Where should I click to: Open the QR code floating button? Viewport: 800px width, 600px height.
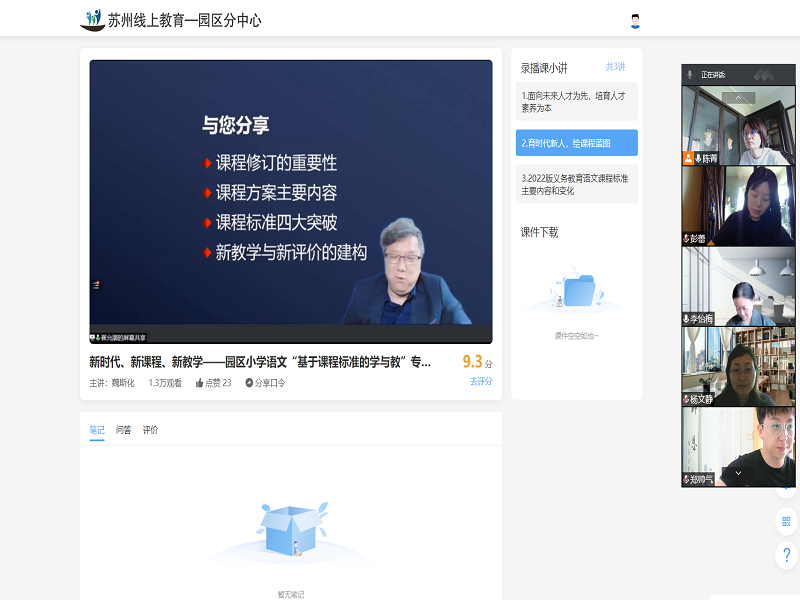(x=786, y=521)
